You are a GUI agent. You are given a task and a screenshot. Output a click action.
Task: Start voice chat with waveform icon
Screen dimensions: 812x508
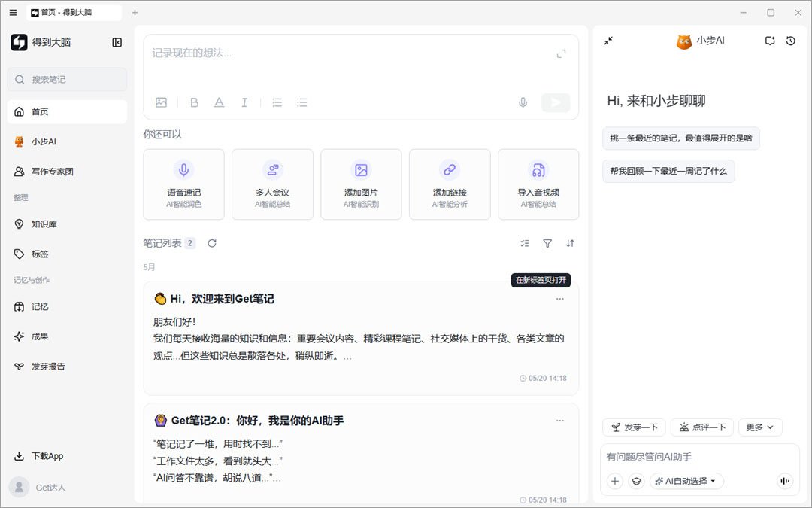click(785, 481)
